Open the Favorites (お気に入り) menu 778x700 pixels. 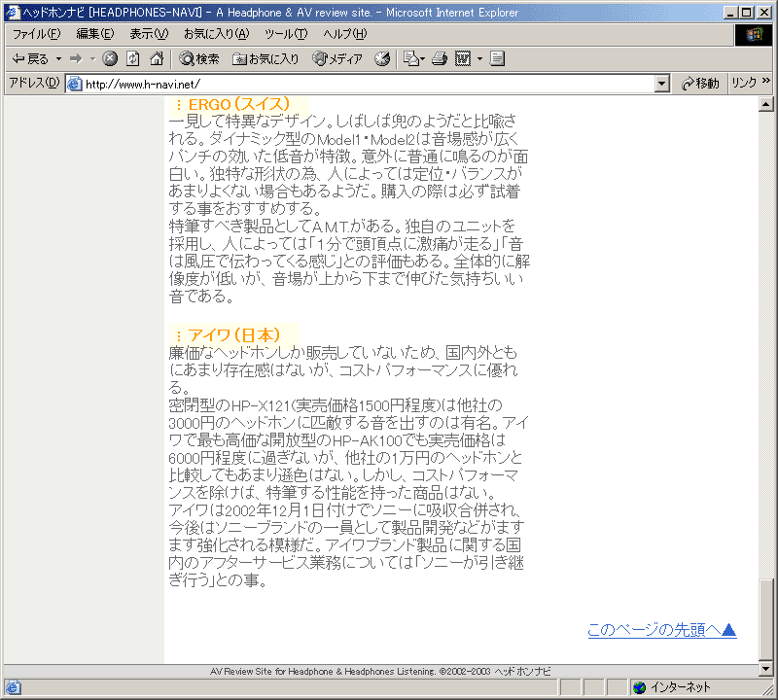pyautogui.click(x=216, y=34)
